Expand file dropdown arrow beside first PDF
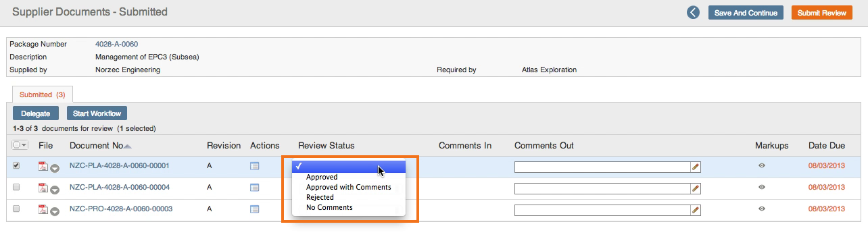 click(55, 168)
